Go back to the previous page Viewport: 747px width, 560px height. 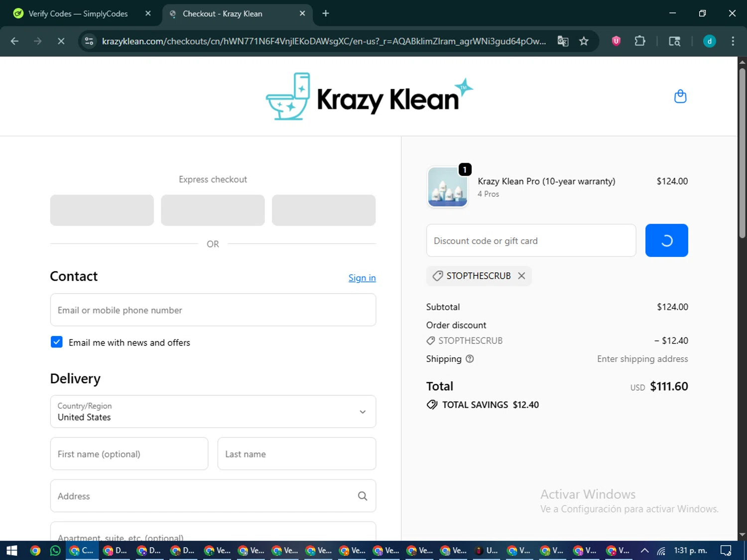pos(14,41)
